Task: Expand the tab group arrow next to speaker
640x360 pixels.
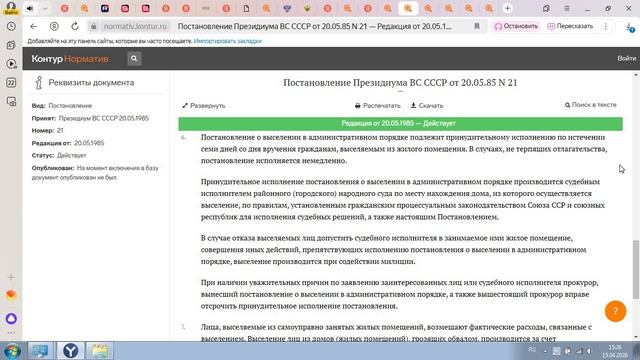Action: [45, 8]
